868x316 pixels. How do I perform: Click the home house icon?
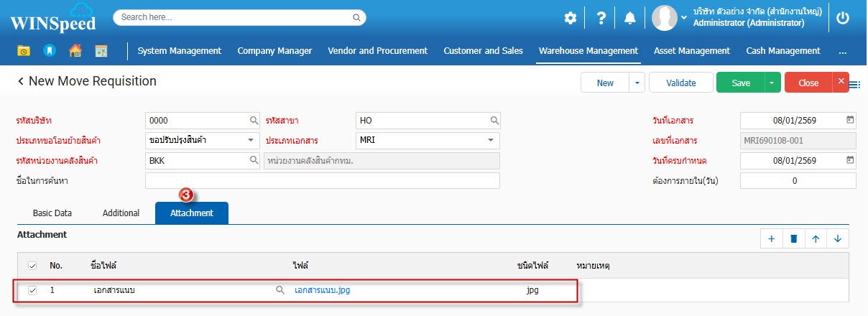[75, 50]
